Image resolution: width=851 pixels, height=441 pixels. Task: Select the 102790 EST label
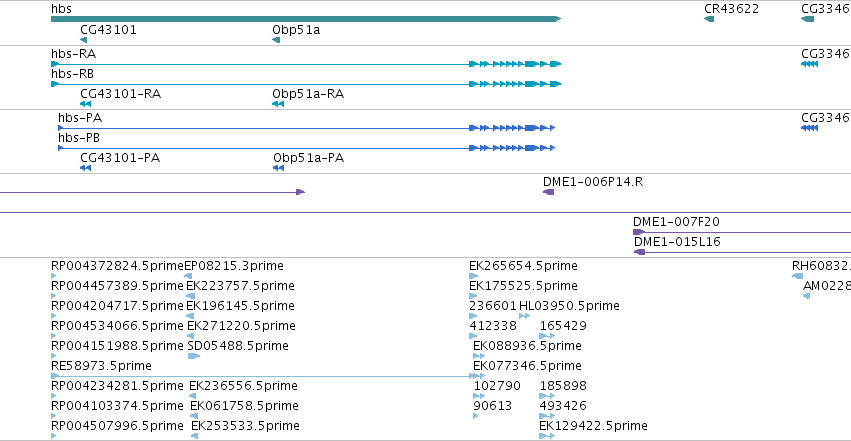(x=497, y=386)
